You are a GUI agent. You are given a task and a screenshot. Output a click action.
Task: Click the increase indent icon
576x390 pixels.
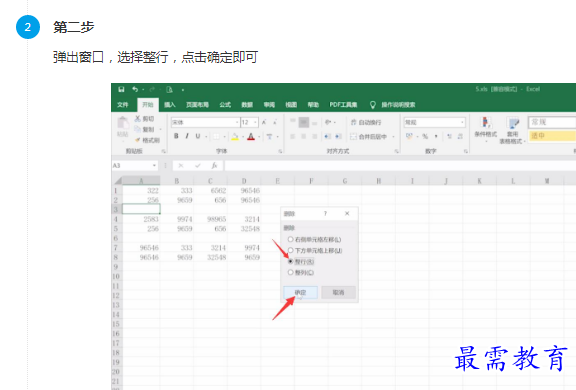[x=338, y=137]
